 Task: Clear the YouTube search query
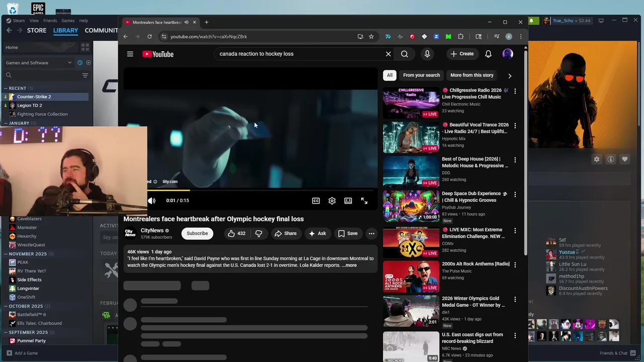(388, 54)
